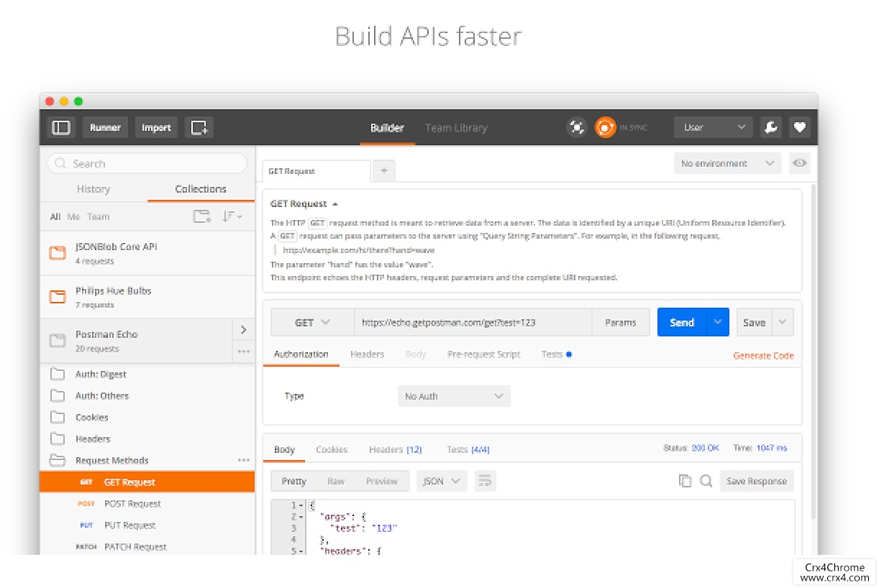Image resolution: width=879 pixels, height=588 pixels.
Task: Collapse the GET Request description triangle
Action: [x=335, y=204]
